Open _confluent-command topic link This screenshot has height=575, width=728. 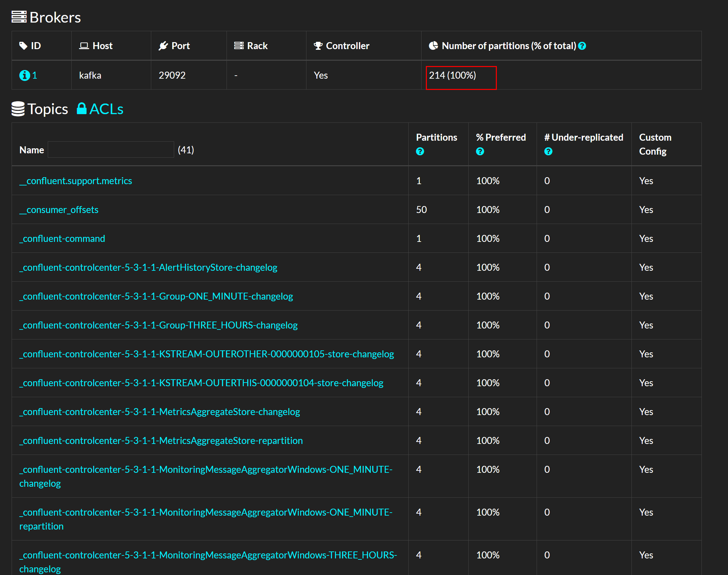pos(62,239)
